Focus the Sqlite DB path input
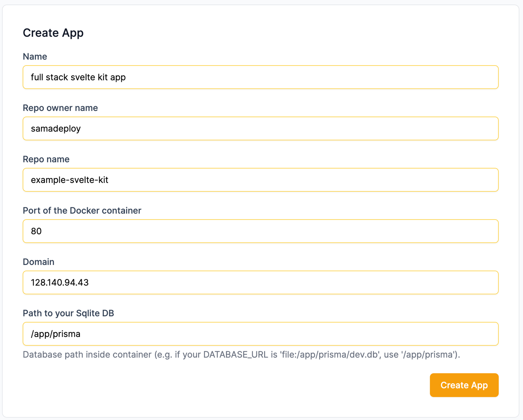The width and height of the screenshot is (523, 420). [260, 334]
